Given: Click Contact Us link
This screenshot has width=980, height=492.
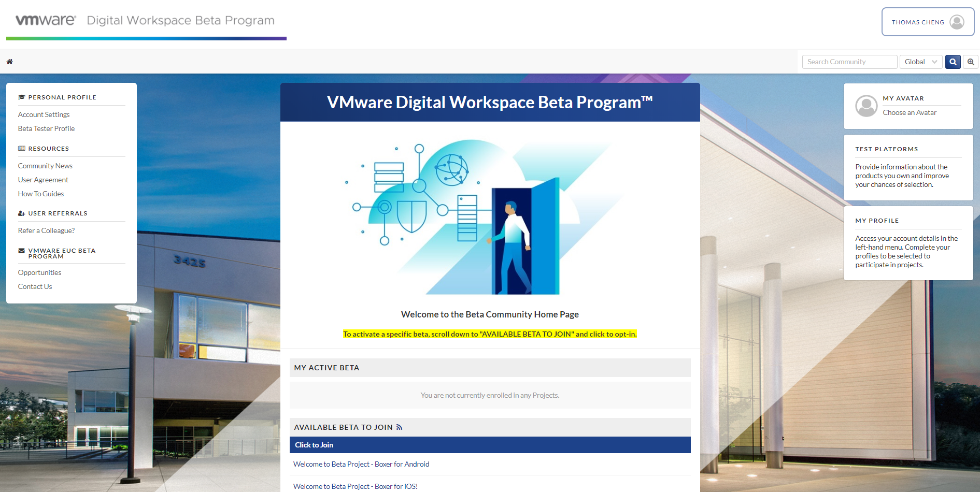Looking at the screenshot, I should point(35,286).
